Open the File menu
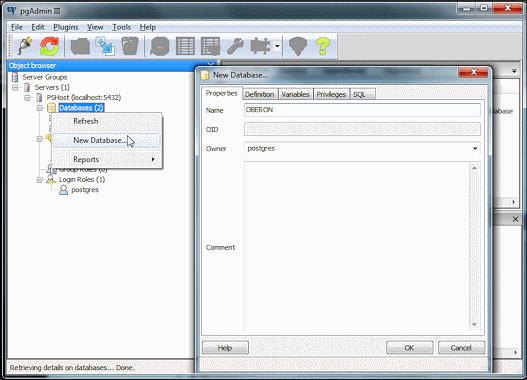This screenshot has height=380, width=527. pos(17,27)
